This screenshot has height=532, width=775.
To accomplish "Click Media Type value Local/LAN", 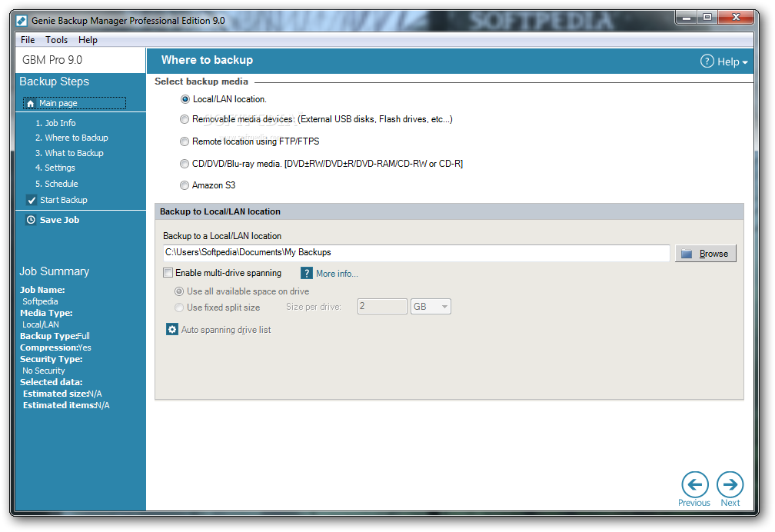I will [41, 325].
